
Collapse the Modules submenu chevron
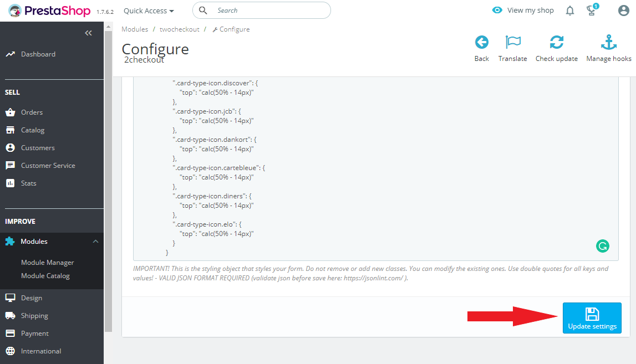[96, 241]
